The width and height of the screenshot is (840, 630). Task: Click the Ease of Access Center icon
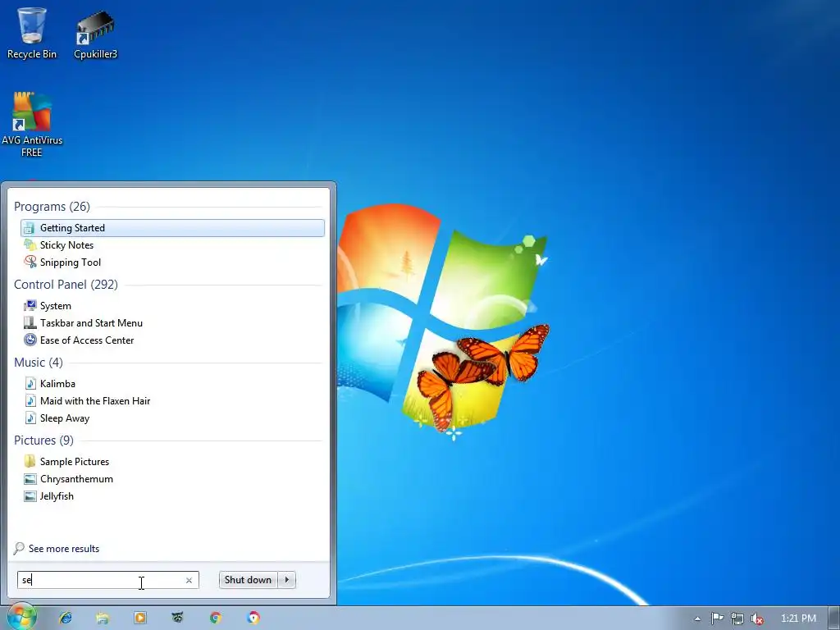[30, 340]
